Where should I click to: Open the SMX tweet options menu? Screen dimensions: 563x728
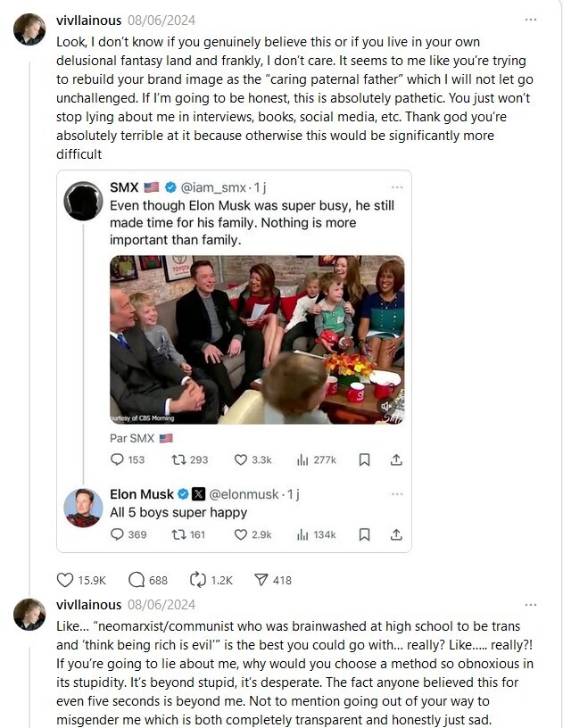point(397,187)
